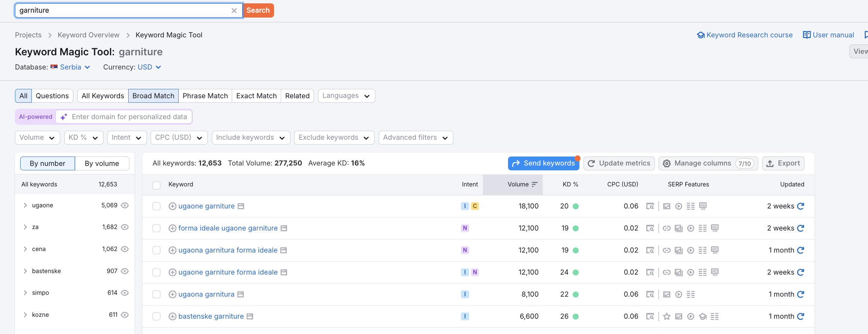Click knowledge panel icon in bastenske garniture row
The width and height of the screenshot is (868, 334).
(x=703, y=316)
